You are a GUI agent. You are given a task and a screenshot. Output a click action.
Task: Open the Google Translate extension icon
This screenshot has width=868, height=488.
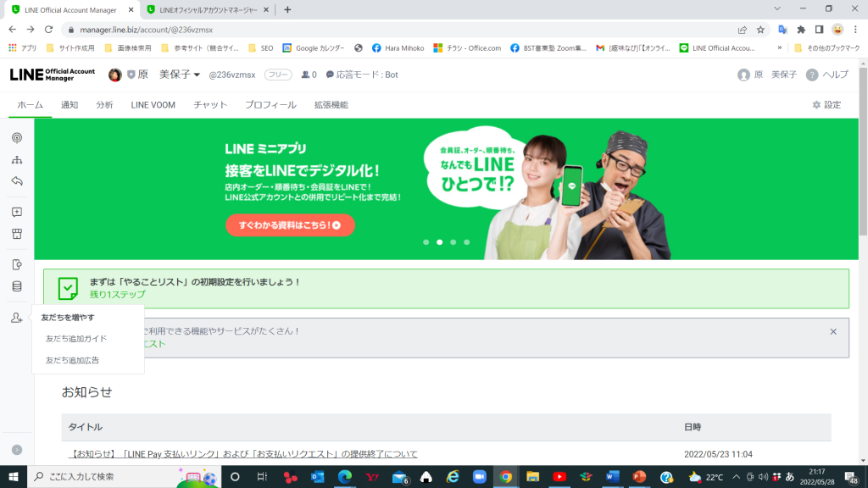pyautogui.click(x=782, y=30)
